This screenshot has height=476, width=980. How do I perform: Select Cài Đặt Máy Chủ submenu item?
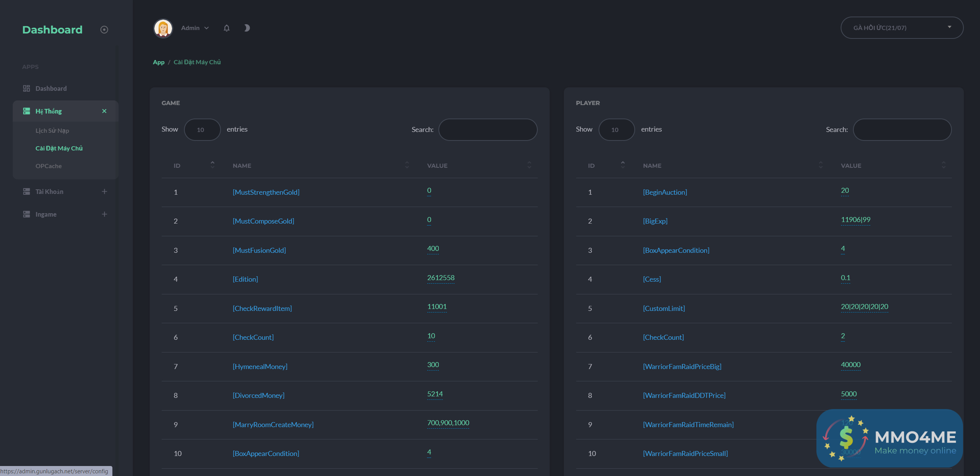(59, 148)
